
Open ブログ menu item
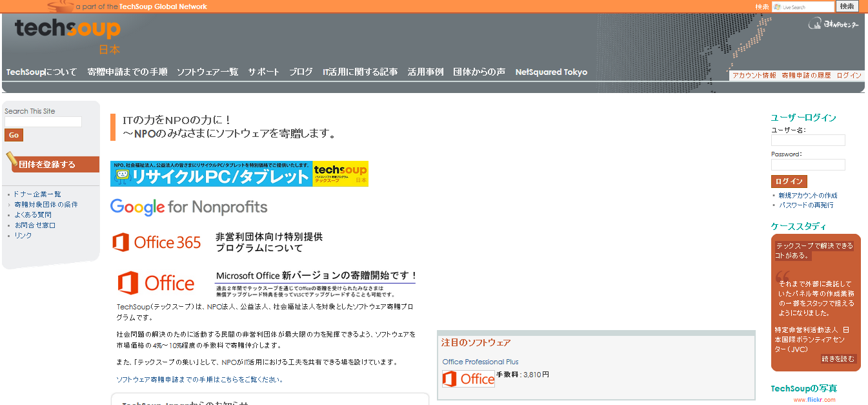pos(301,72)
